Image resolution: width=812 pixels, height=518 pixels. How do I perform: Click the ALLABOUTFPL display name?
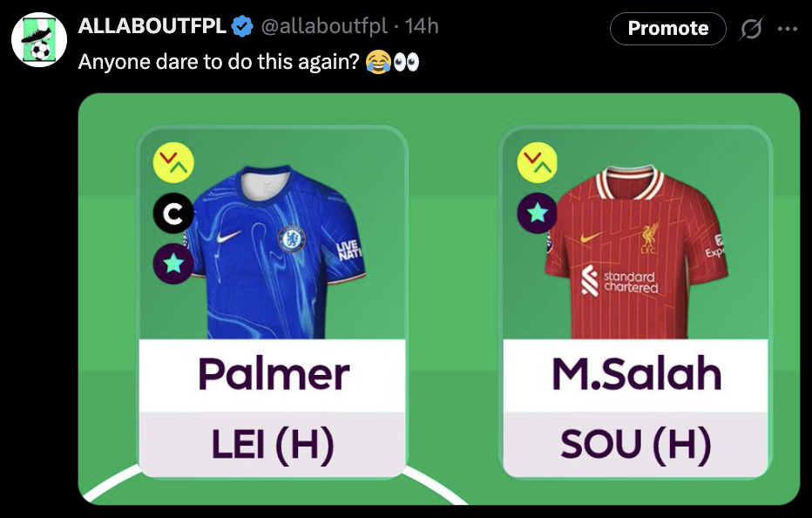(152, 26)
